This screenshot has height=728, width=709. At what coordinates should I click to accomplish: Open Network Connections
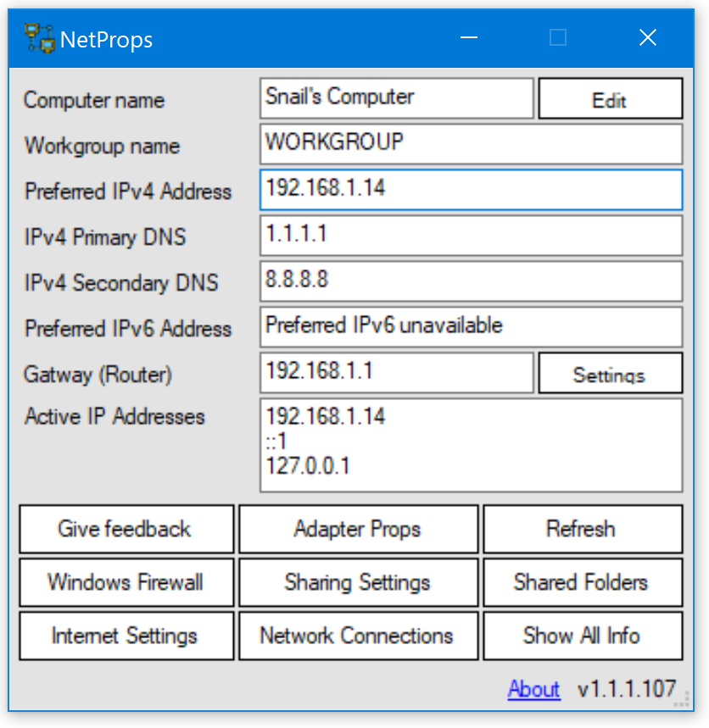358,636
